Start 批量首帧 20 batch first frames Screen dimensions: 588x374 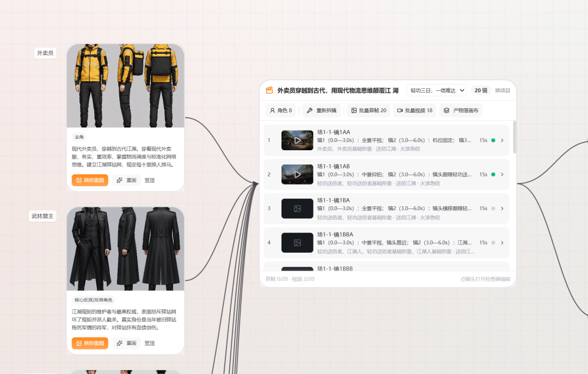(x=369, y=111)
